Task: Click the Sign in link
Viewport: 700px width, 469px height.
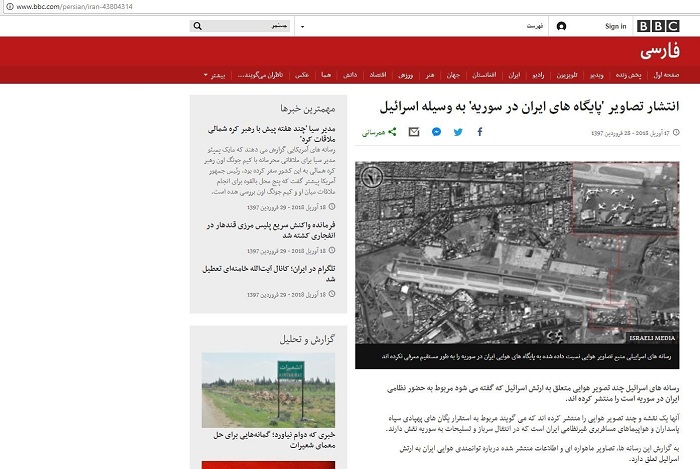Action: click(616, 26)
